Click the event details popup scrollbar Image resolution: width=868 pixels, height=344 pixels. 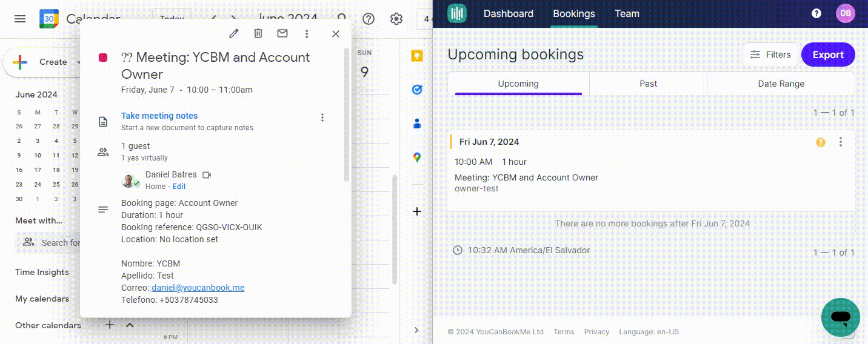[x=347, y=115]
